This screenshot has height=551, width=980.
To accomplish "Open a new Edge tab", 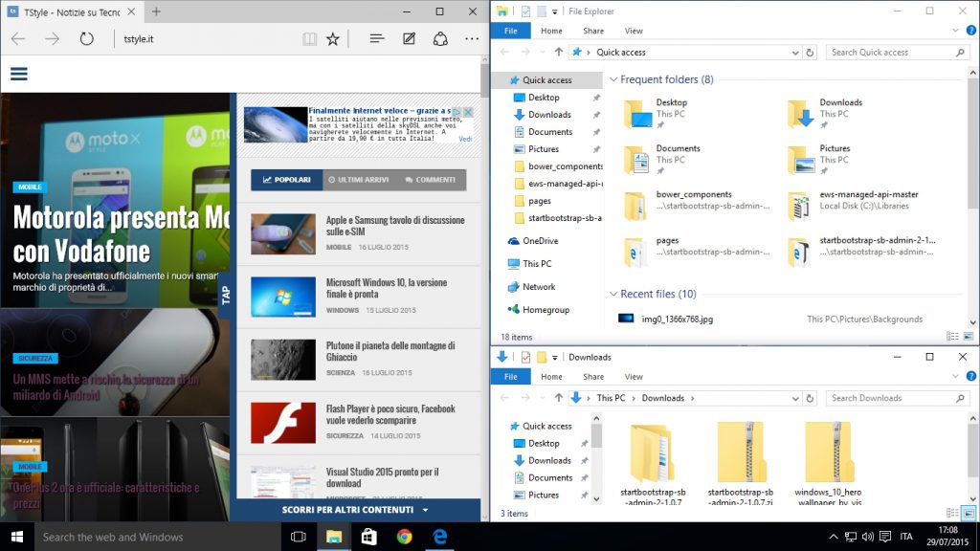I will pyautogui.click(x=156, y=11).
